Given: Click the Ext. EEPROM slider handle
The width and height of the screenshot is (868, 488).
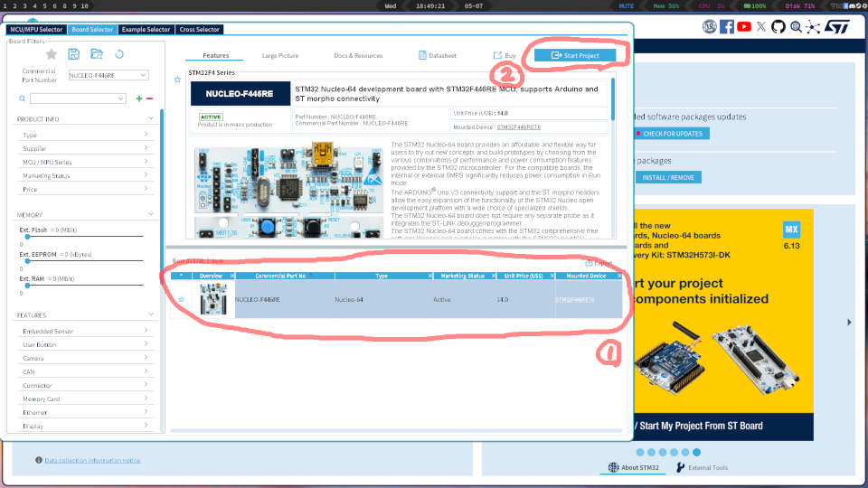Looking at the screenshot, I should [x=27, y=261].
